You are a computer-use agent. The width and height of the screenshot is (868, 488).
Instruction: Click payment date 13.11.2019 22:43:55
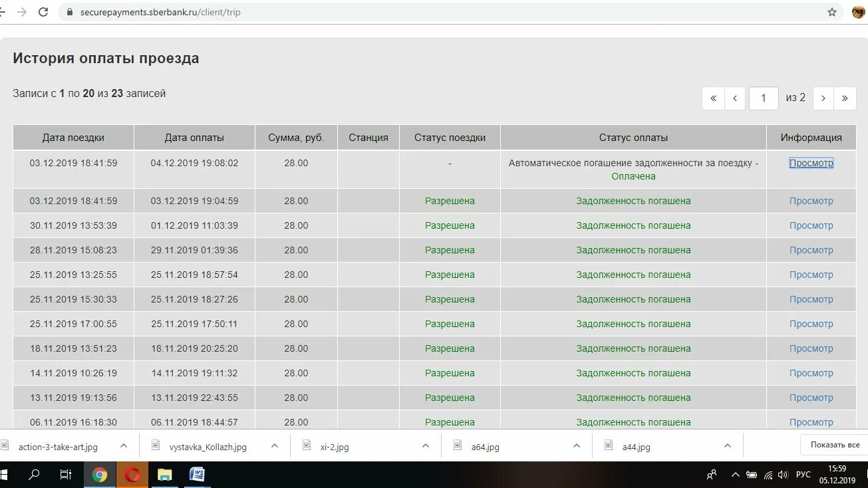pyautogui.click(x=194, y=398)
